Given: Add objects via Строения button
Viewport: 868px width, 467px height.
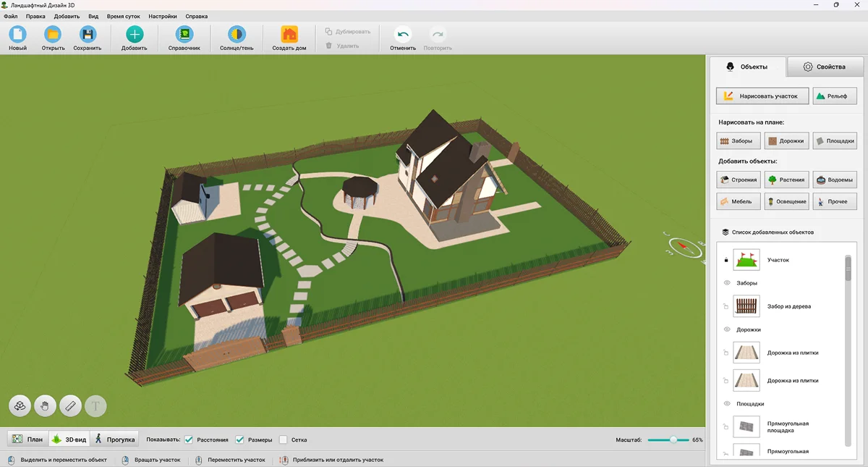Looking at the screenshot, I should tap(739, 180).
